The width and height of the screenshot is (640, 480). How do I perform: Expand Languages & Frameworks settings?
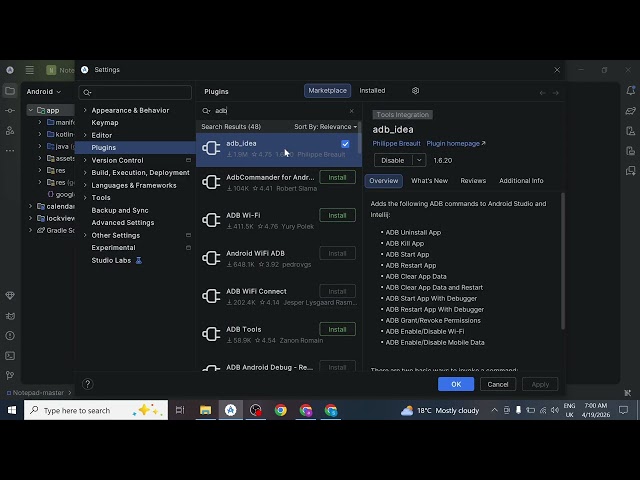point(85,185)
